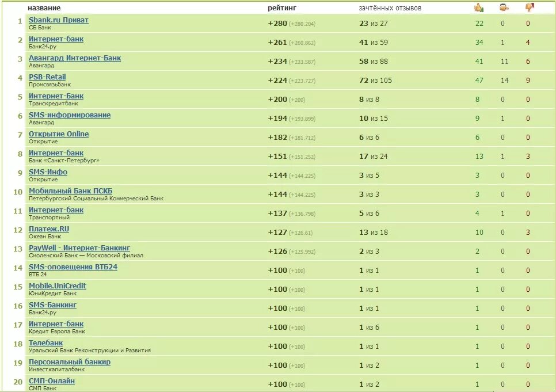Click the '13 из 18' reviews cell

click(374, 233)
